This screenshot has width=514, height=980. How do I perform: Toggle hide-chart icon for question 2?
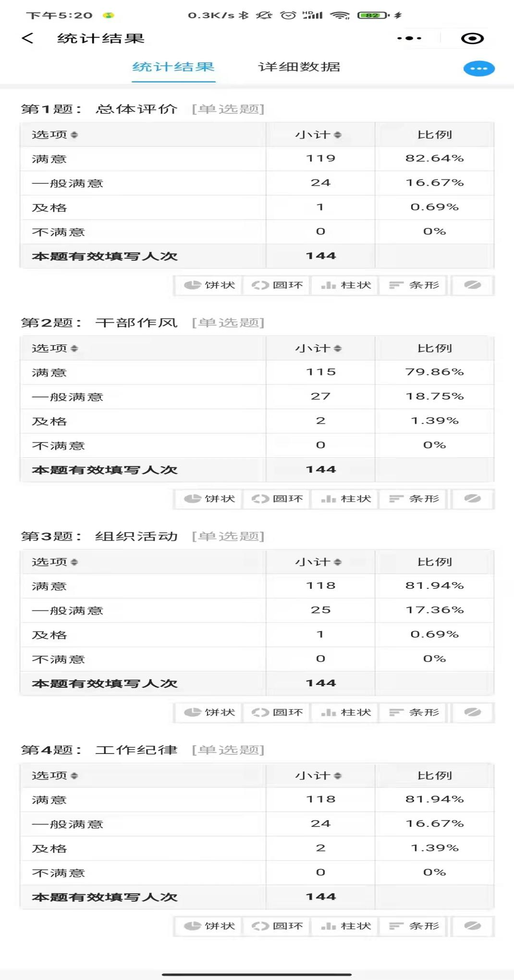pos(472,499)
